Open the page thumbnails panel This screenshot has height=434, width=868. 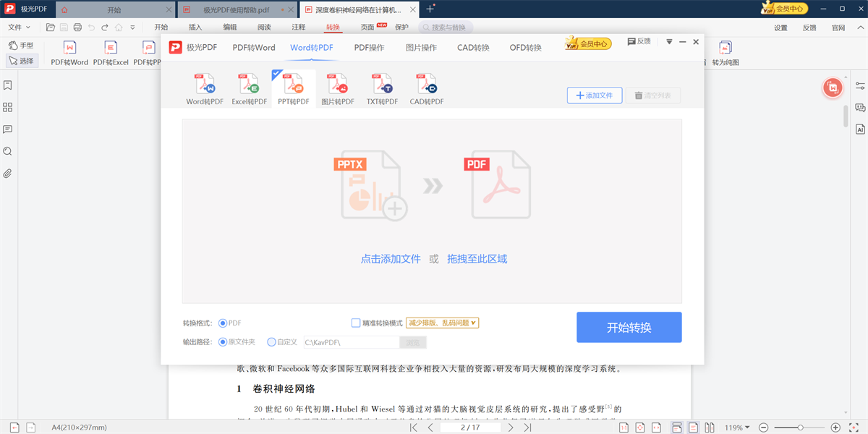(9, 106)
